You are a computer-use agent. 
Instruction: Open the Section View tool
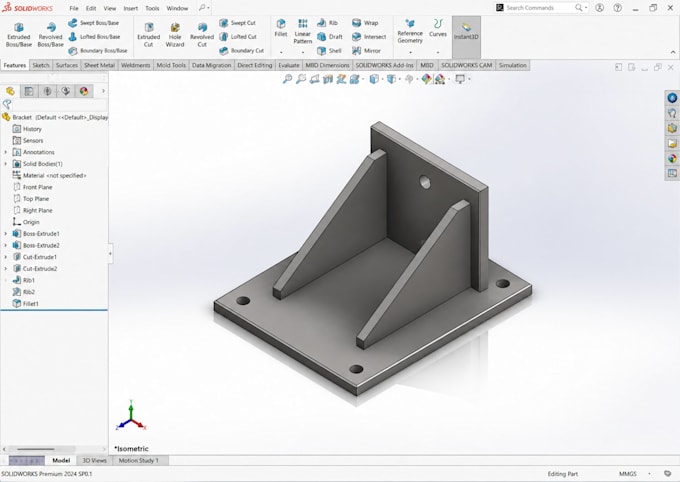point(328,79)
